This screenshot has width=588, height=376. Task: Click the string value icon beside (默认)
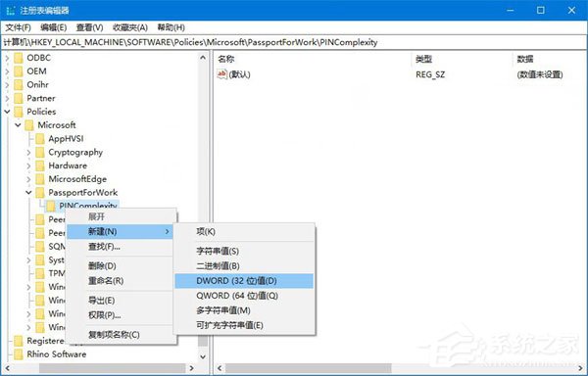coord(222,74)
